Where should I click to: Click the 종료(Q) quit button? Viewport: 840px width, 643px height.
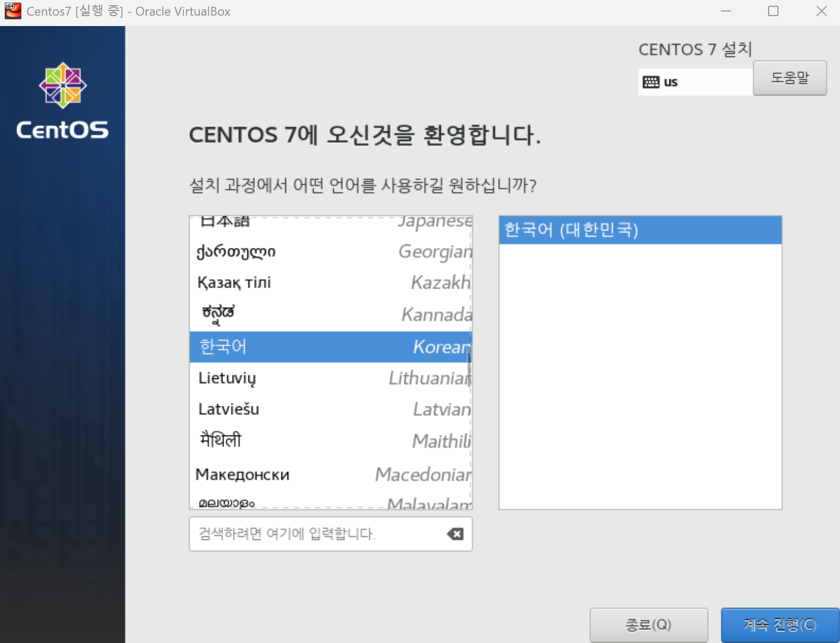tap(648, 625)
